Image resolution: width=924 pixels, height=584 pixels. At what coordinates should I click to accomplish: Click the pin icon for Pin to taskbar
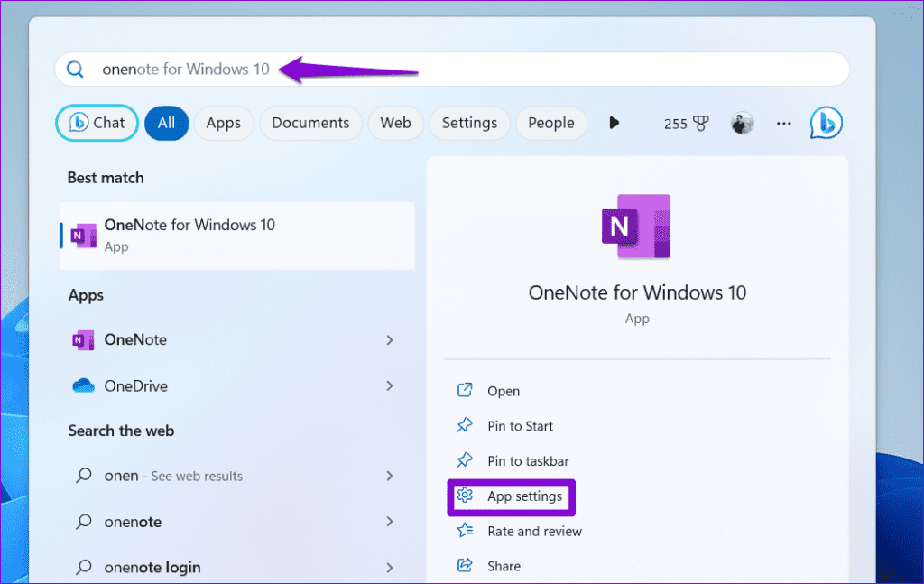465,460
